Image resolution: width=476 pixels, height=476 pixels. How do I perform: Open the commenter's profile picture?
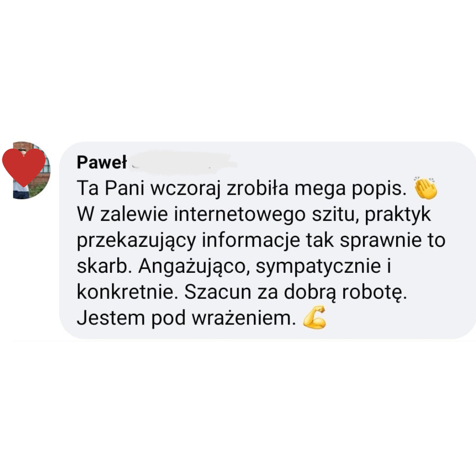point(31,170)
